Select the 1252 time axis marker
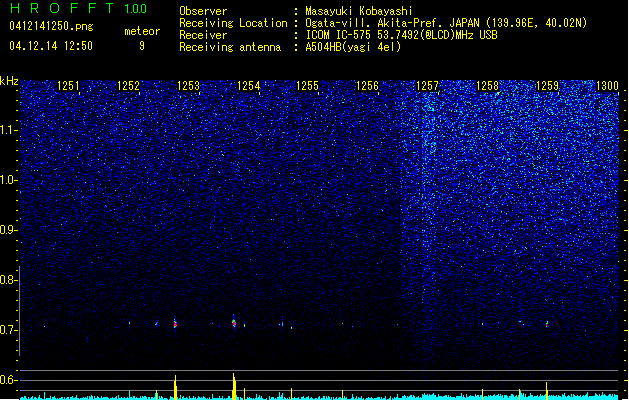This screenshot has height=400, width=629. (x=128, y=86)
